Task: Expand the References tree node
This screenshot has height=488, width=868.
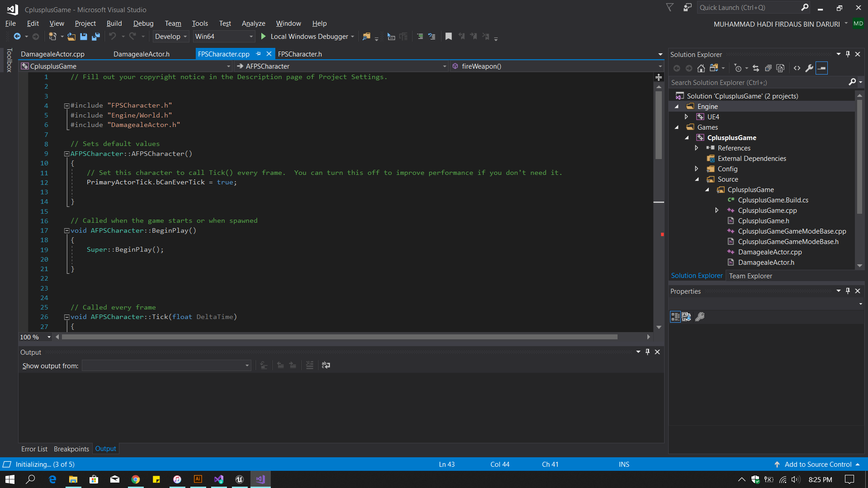Action: coord(696,148)
